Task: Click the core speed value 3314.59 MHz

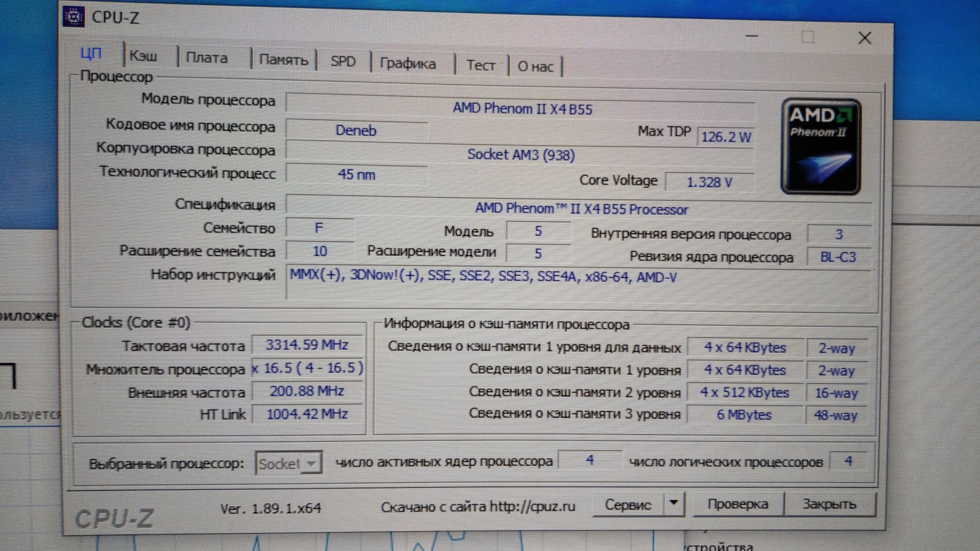Action: click(307, 345)
